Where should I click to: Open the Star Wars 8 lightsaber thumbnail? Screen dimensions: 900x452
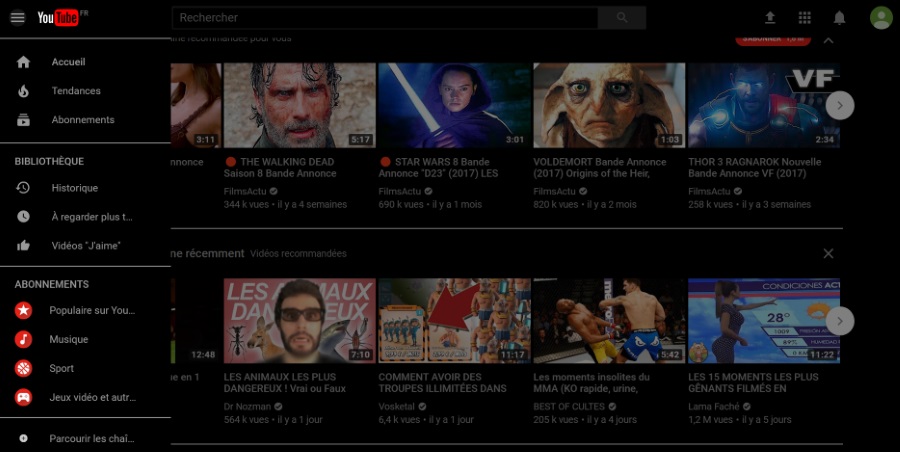coord(455,105)
